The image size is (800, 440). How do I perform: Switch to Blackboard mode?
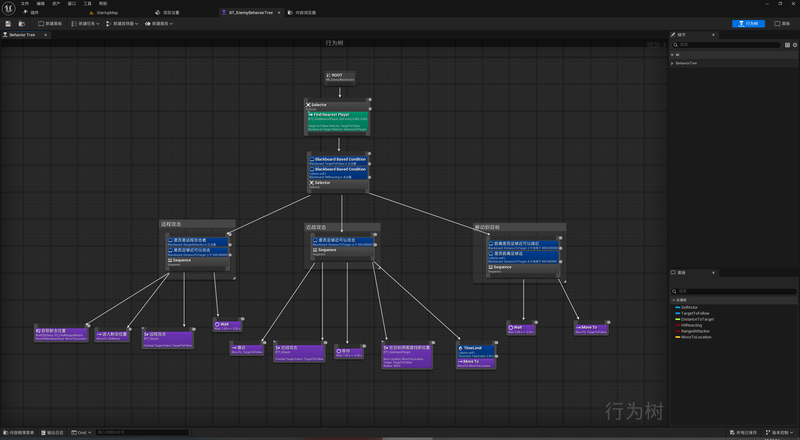(781, 23)
